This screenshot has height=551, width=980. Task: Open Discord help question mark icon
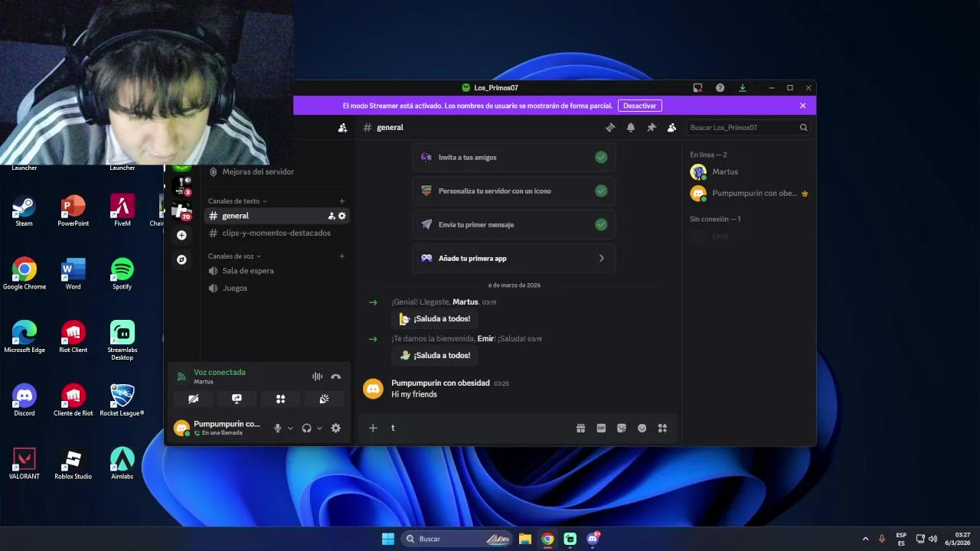pos(720,88)
